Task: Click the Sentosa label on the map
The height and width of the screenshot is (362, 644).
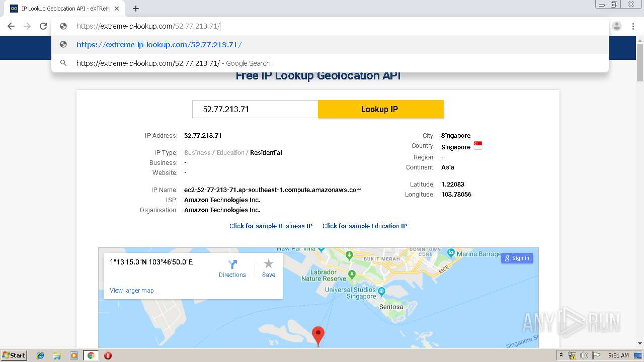Action: click(391, 307)
